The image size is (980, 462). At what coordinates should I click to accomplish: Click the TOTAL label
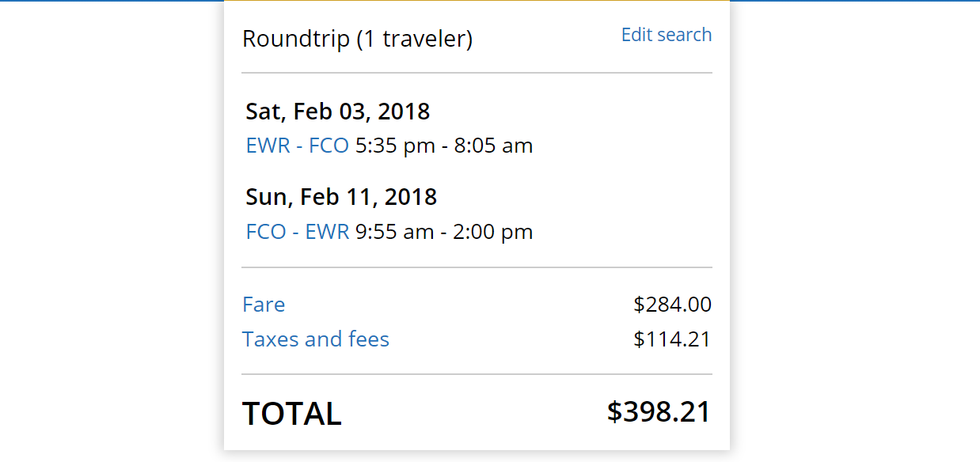(291, 414)
